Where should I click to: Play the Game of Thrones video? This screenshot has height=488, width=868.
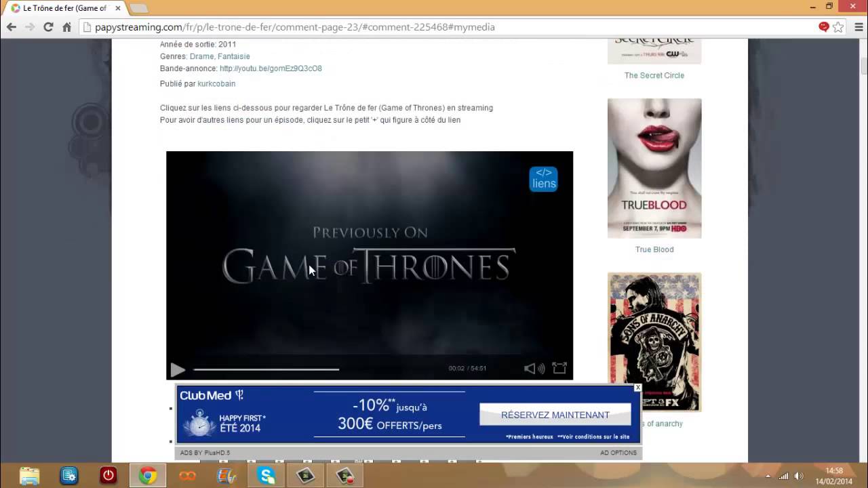tap(178, 369)
